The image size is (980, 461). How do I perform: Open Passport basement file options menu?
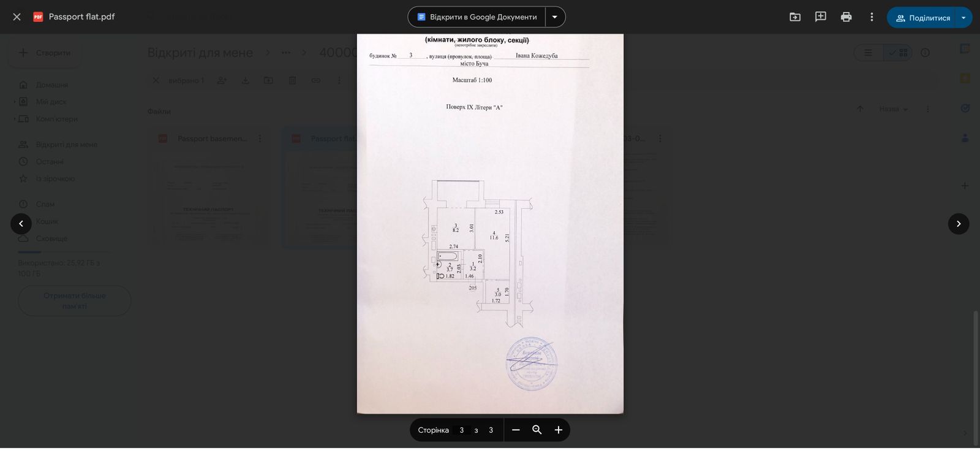pyautogui.click(x=260, y=139)
